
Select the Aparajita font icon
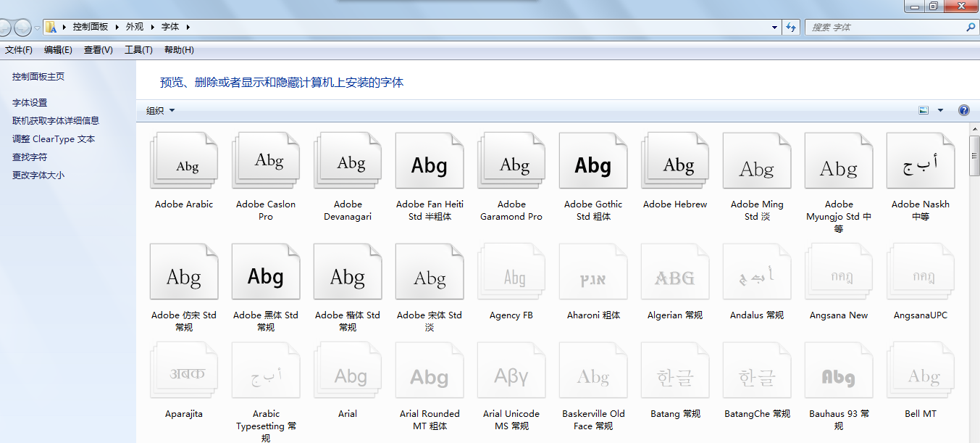click(184, 370)
